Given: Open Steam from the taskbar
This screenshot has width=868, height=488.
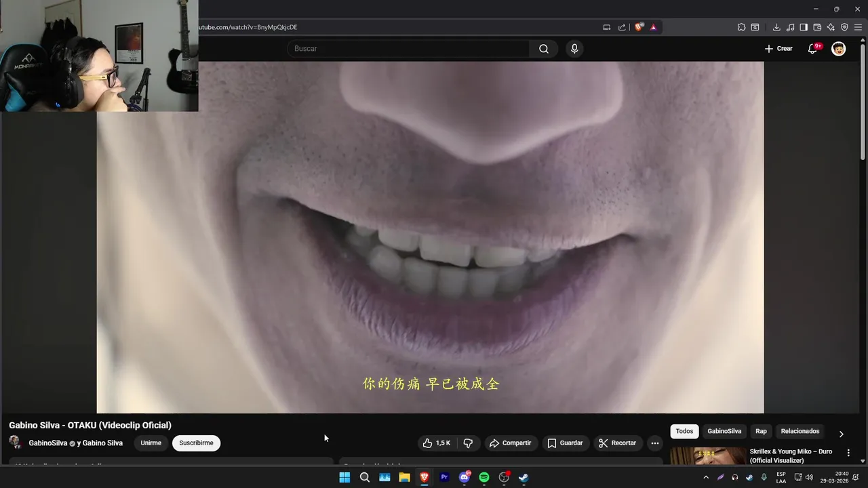Looking at the screenshot, I should [x=524, y=477].
